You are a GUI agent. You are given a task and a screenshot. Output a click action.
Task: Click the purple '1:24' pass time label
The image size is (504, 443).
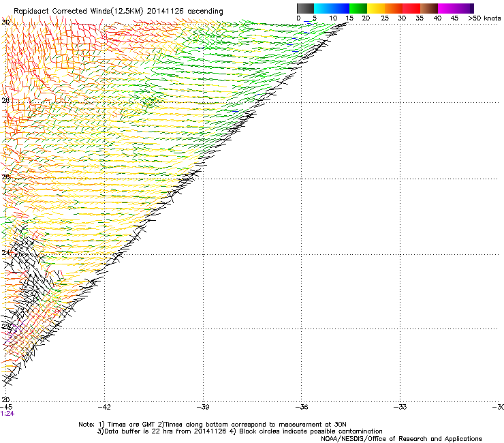tap(7, 414)
